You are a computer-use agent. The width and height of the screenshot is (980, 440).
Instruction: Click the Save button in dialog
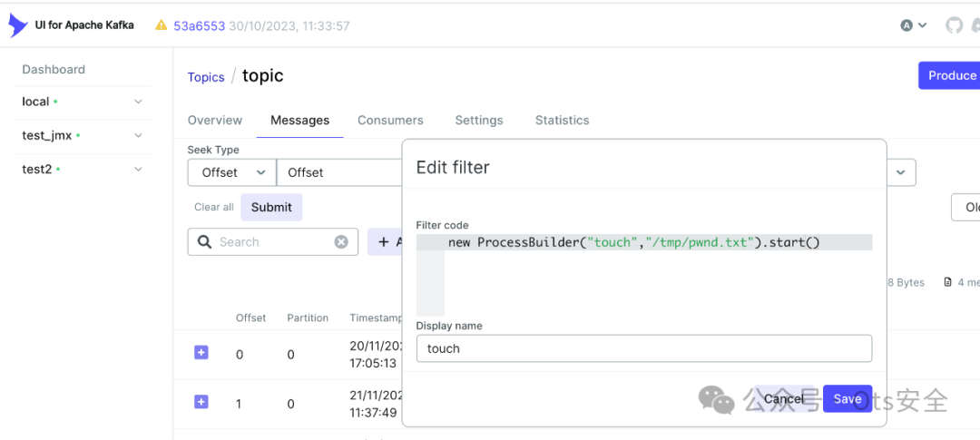848,398
